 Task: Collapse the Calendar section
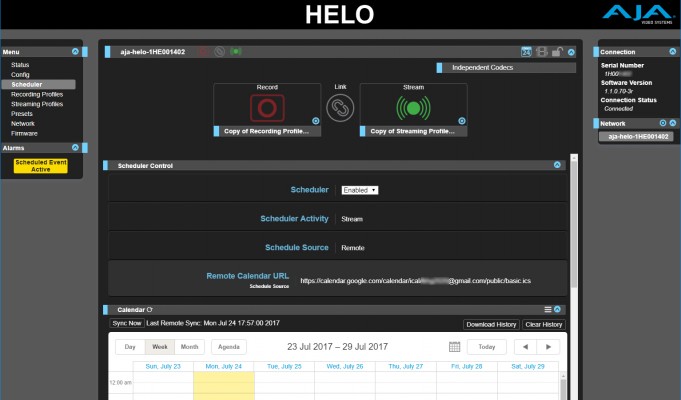tap(557, 309)
